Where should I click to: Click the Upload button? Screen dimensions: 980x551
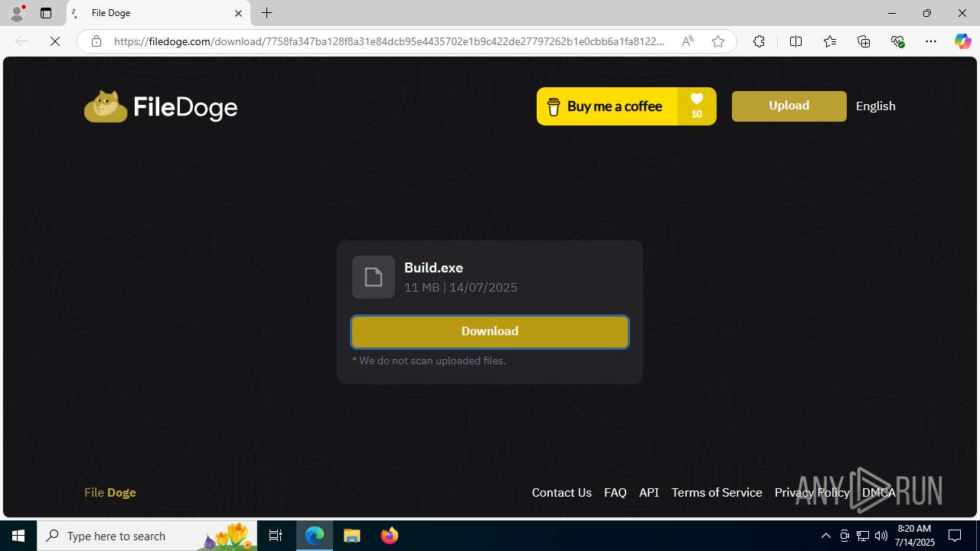pos(789,106)
